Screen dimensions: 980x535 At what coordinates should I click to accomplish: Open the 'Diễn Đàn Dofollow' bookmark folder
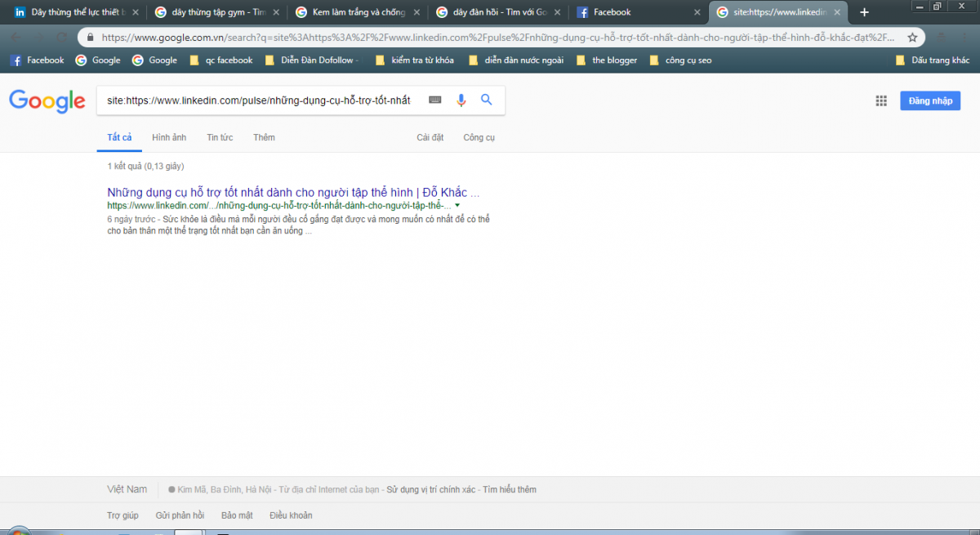tap(312, 60)
